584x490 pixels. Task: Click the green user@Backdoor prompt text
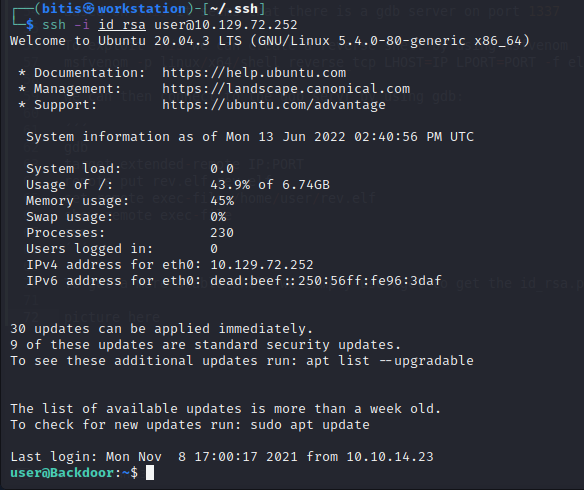click(62, 473)
